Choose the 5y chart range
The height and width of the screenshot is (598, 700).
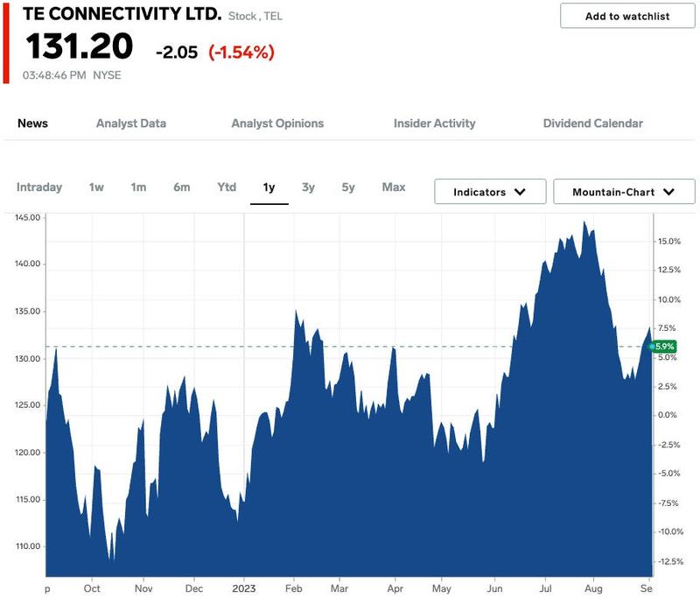348,187
